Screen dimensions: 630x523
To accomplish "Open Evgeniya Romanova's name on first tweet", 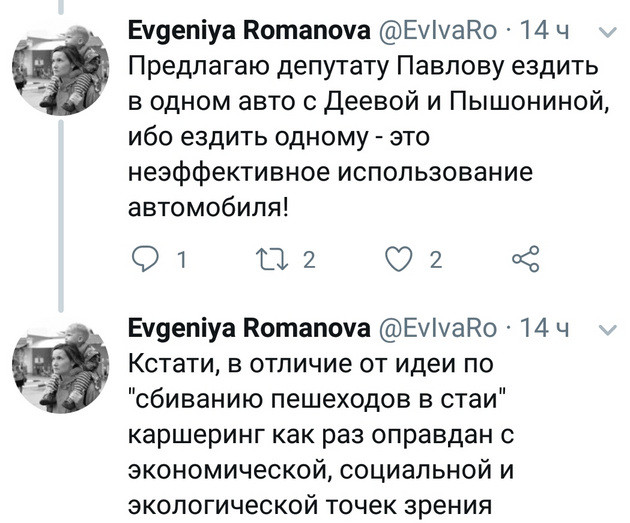I will pos(247,34).
